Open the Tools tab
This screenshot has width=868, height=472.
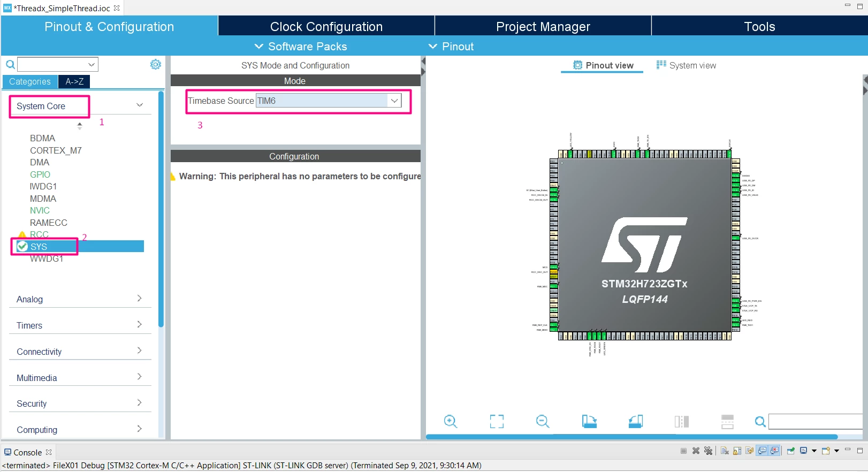click(x=759, y=26)
